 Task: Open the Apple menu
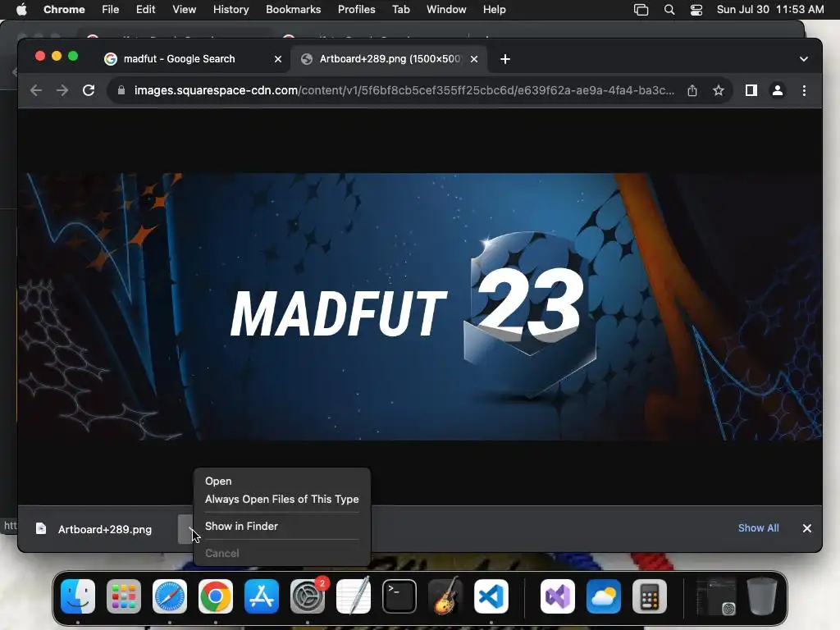pyautogui.click(x=21, y=10)
